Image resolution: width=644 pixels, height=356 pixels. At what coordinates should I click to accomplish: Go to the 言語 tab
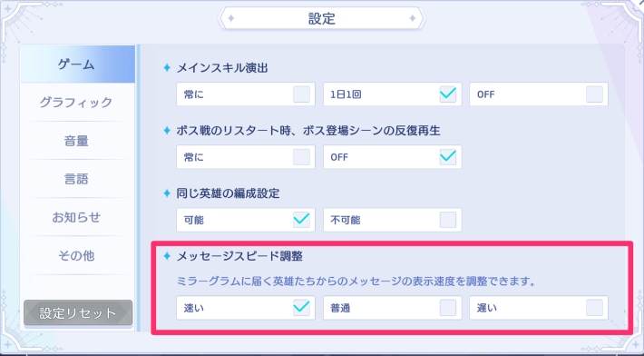click(77, 179)
